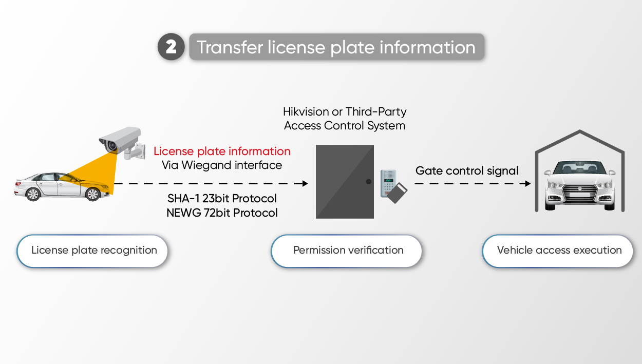The image size is (642, 364).
Task: Click the number 2 step circle
Action: [171, 47]
